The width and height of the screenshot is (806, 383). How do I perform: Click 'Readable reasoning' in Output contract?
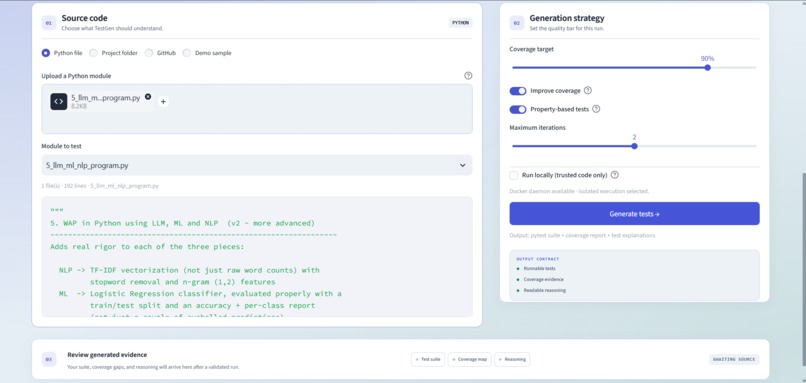click(544, 290)
